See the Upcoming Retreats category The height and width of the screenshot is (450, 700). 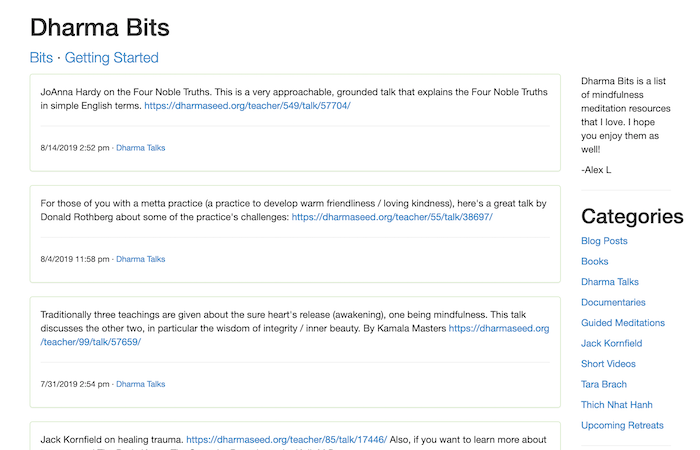[x=621, y=426]
